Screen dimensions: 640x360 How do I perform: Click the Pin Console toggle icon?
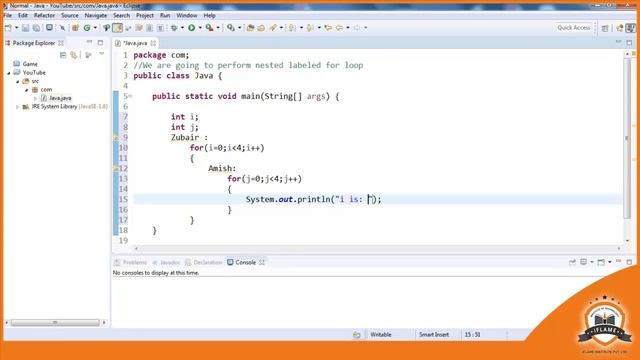click(x=572, y=262)
